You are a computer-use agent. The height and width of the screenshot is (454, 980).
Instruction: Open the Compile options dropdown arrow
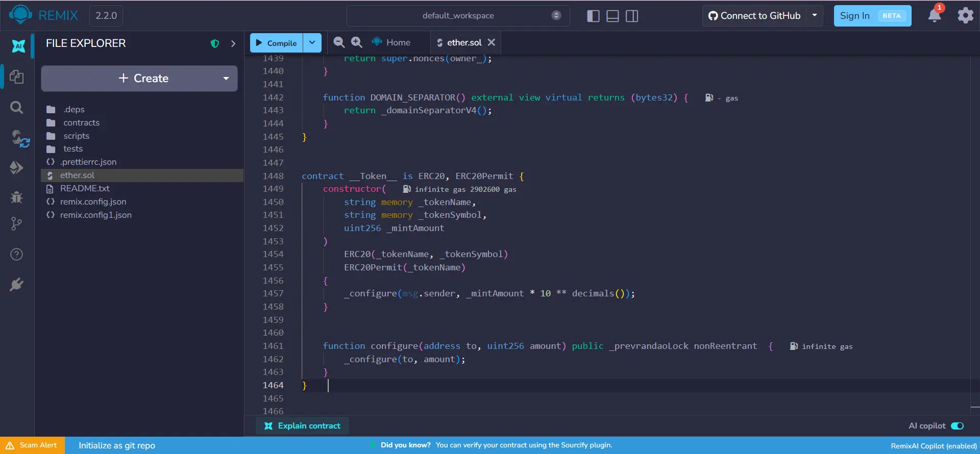(x=312, y=43)
